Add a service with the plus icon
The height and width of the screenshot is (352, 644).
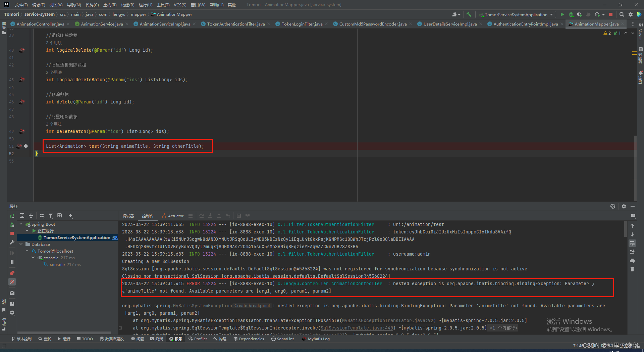tap(71, 216)
